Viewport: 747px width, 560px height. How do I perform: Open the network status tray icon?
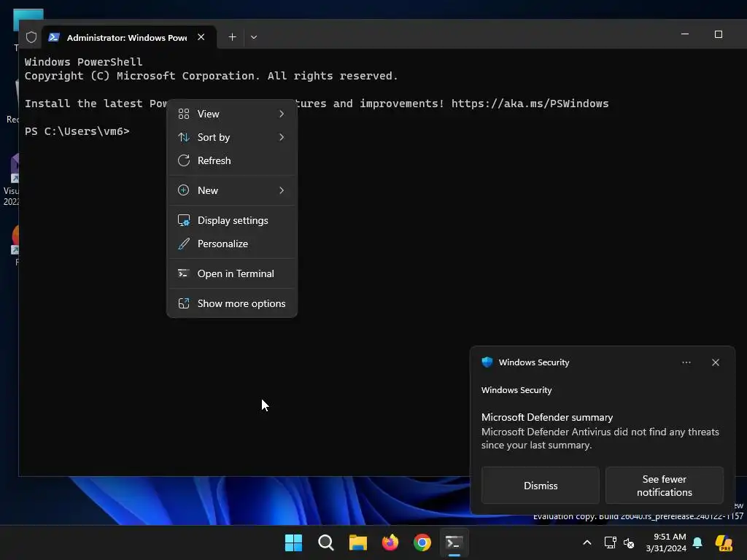pos(611,542)
